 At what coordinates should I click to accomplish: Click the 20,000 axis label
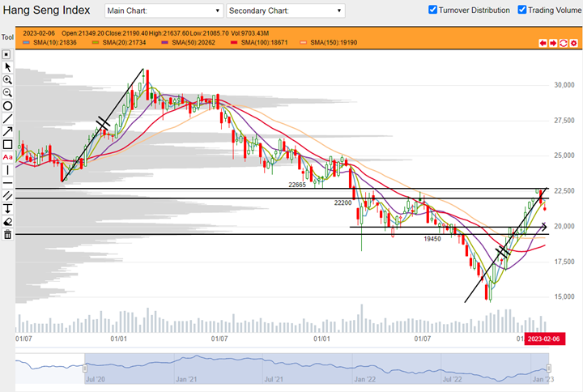(564, 226)
